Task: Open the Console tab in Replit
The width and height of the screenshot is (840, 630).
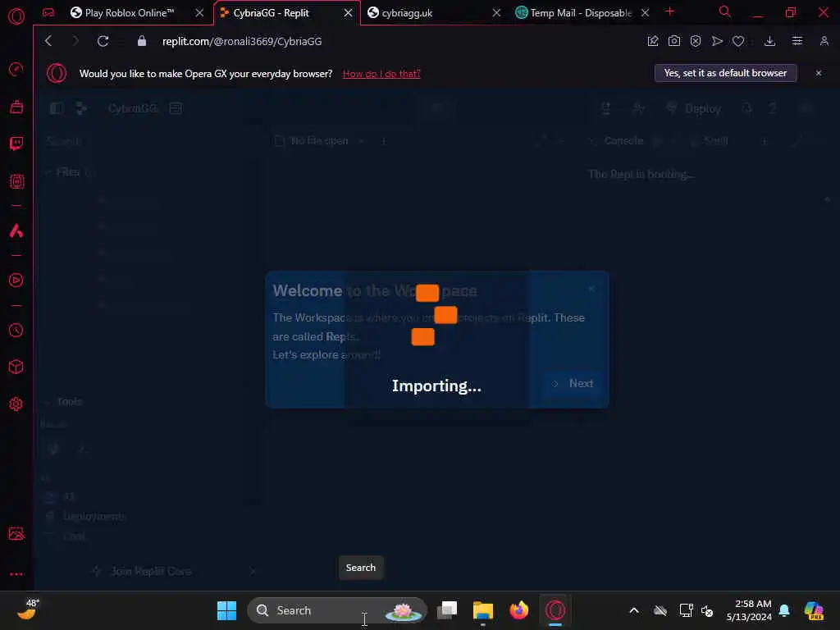Action: 617,141
